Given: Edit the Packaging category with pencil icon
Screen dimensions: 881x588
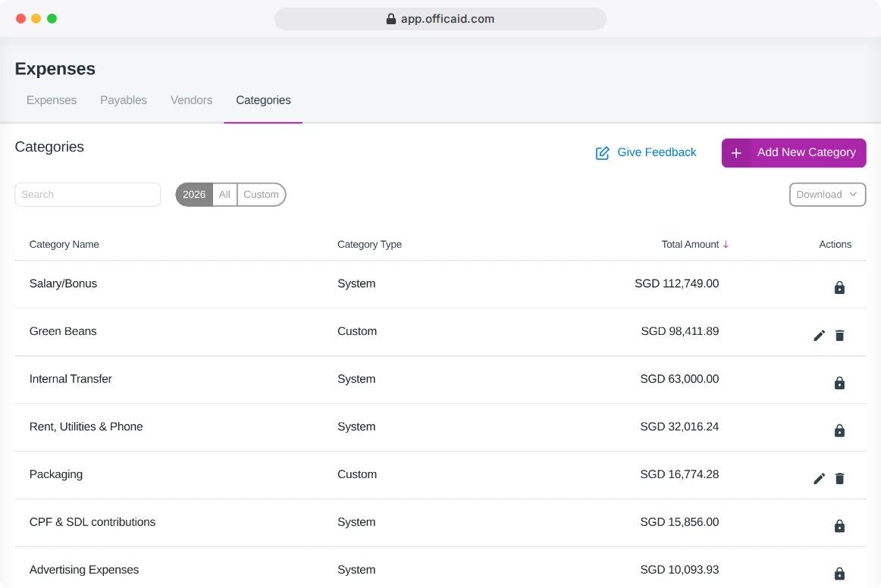Looking at the screenshot, I should (819, 478).
